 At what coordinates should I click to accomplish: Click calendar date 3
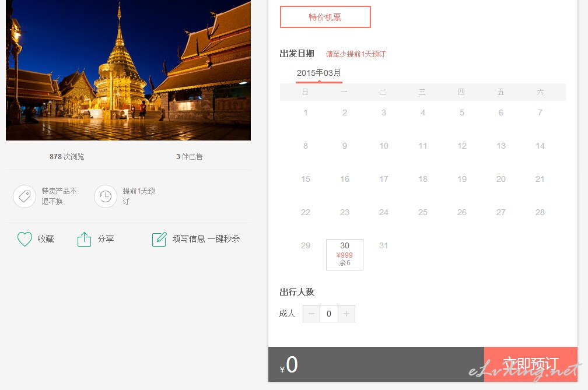click(384, 113)
